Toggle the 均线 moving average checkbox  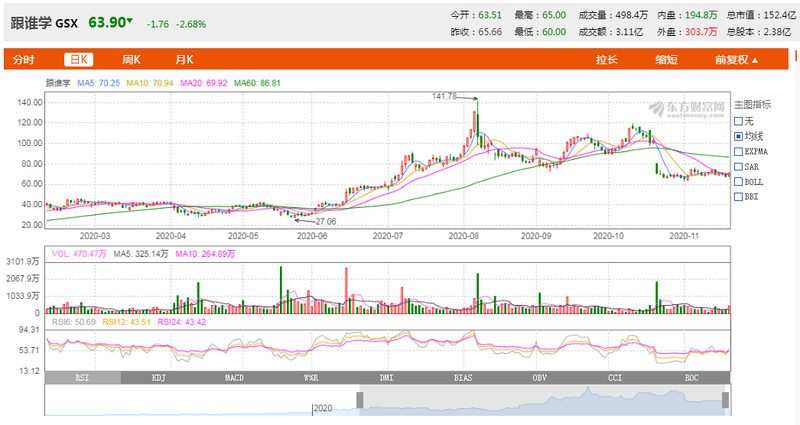[738, 136]
